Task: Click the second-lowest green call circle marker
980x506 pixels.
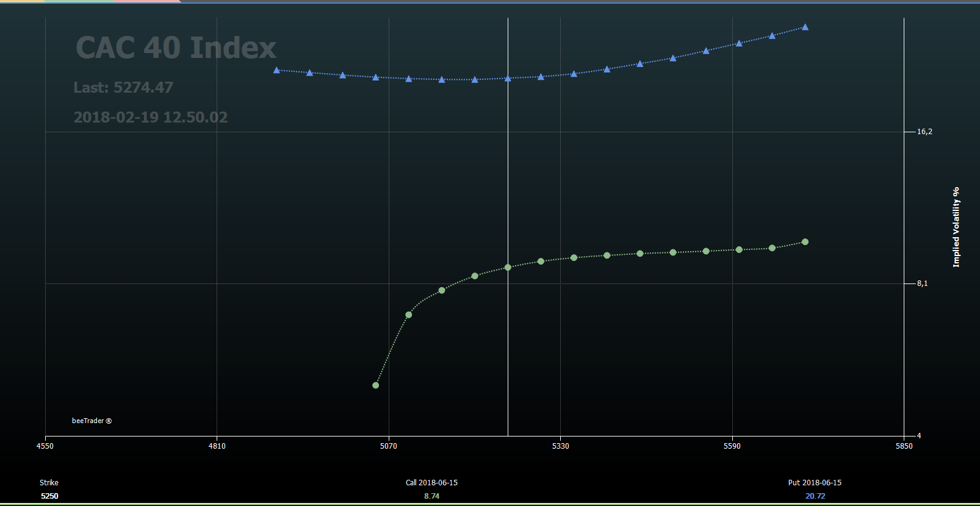Action: tap(409, 315)
